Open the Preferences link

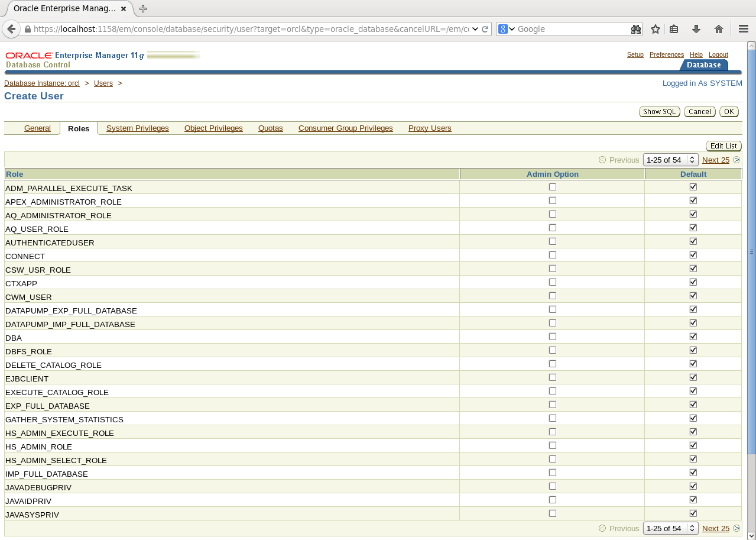pos(667,54)
